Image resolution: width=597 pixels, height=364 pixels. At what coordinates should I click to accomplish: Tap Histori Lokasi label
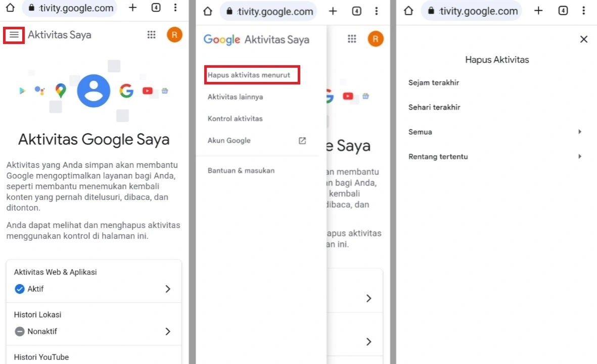point(37,315)
